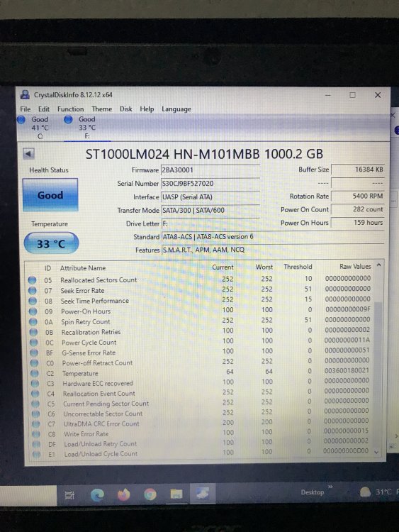Click status icon for Load/Unload Cycle Count
Screen dimensions: 399x532
click(37, 454)
